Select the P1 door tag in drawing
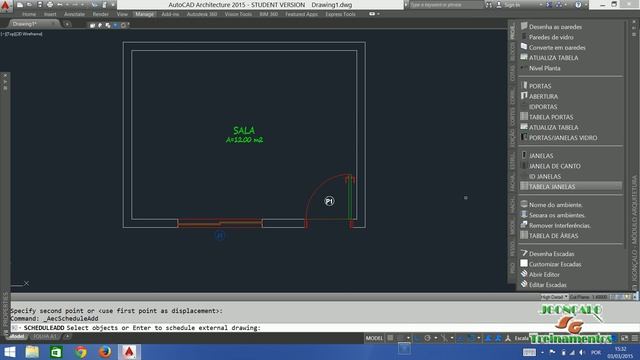 coord(329,201)
